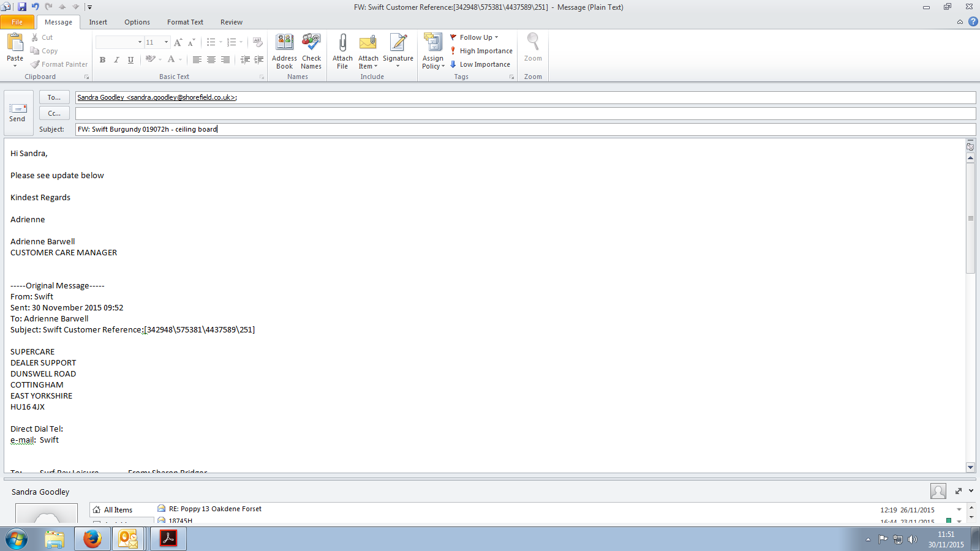Toggle italic formatting
This screenshot has height=551, width=980.
coord(116,59)
